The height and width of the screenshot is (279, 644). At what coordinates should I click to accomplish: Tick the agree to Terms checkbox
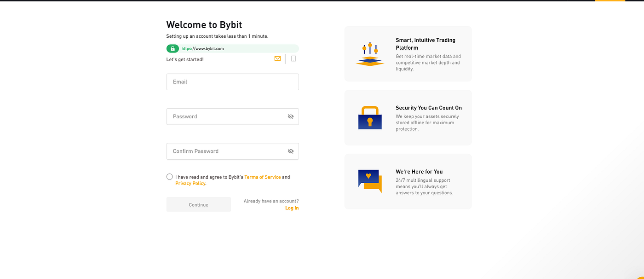point(170,177)
